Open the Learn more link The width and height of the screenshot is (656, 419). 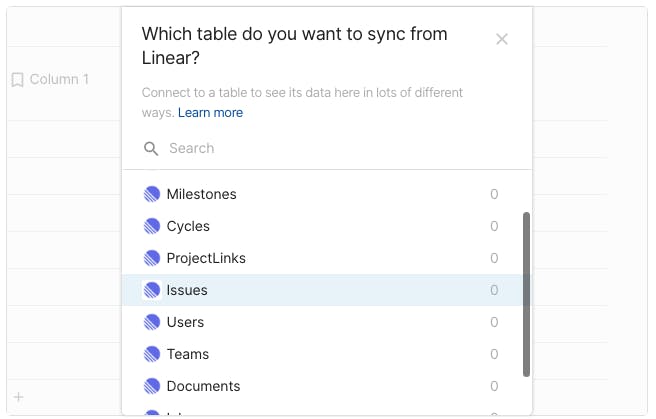pyautogui.click(x=210, y=113)
